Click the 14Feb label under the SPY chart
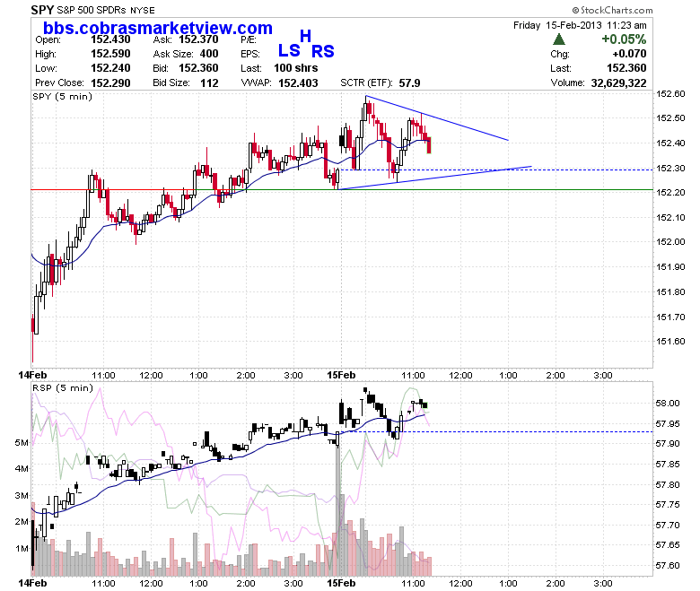Image resolution: width=700 pixels, height=591 pixels. (x=32, y=375)
